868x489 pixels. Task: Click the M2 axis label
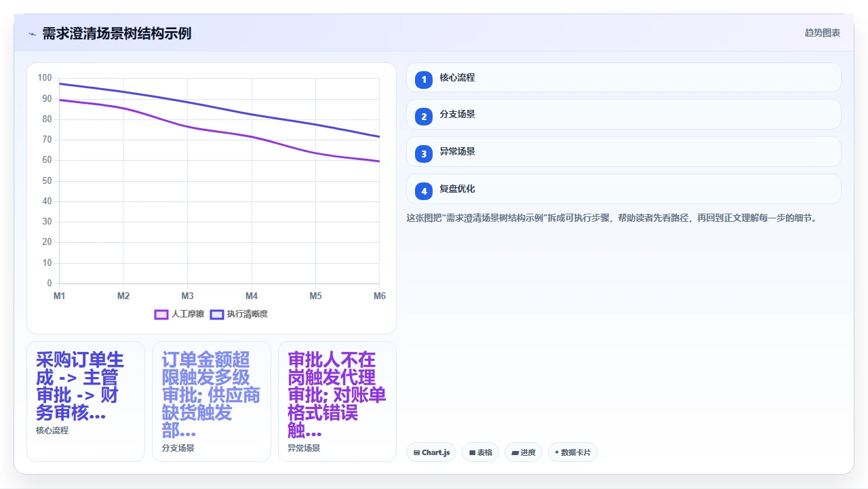pyautogui.click(x=123, y=296)
